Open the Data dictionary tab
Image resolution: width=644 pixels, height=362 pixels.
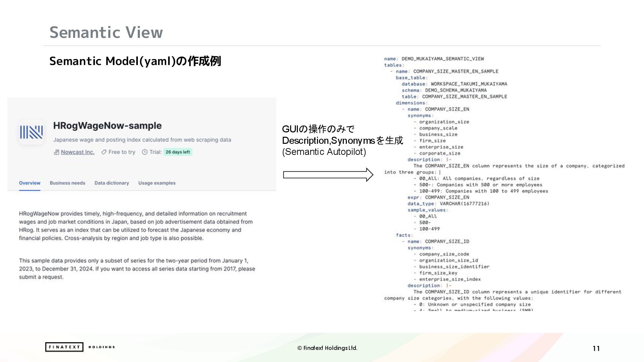click(112, 183)
